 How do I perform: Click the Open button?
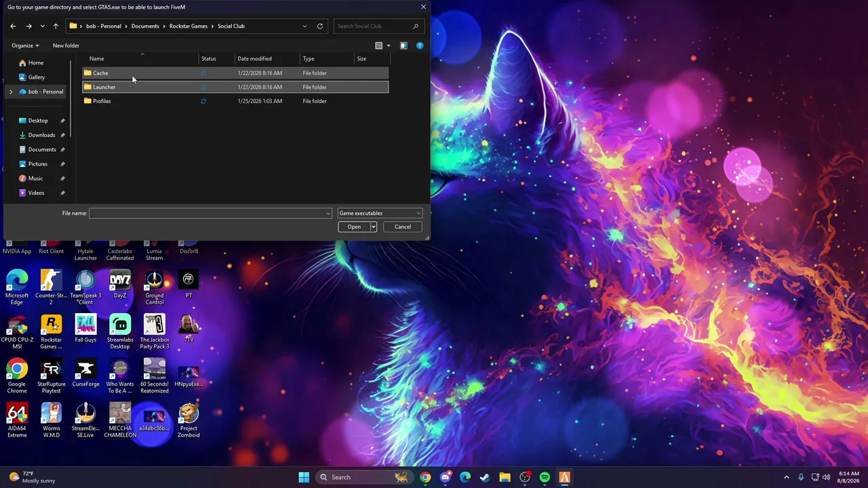[x=354, y=227]
